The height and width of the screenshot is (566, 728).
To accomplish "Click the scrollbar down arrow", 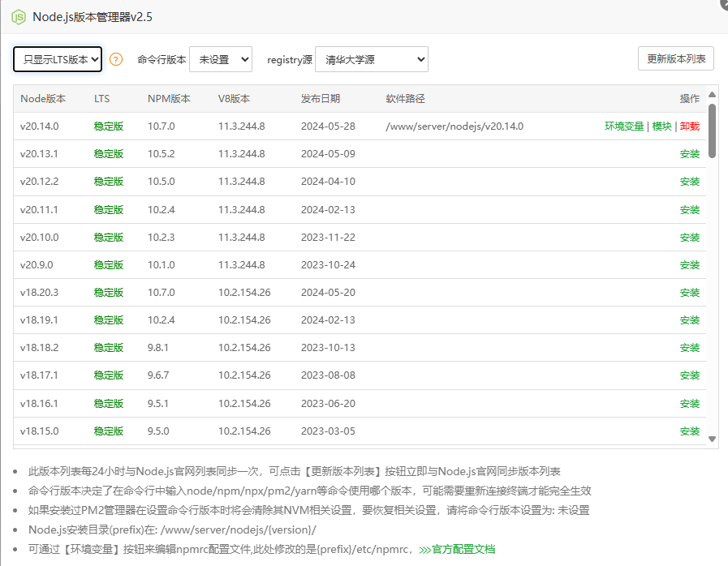I will coord(713,439).
